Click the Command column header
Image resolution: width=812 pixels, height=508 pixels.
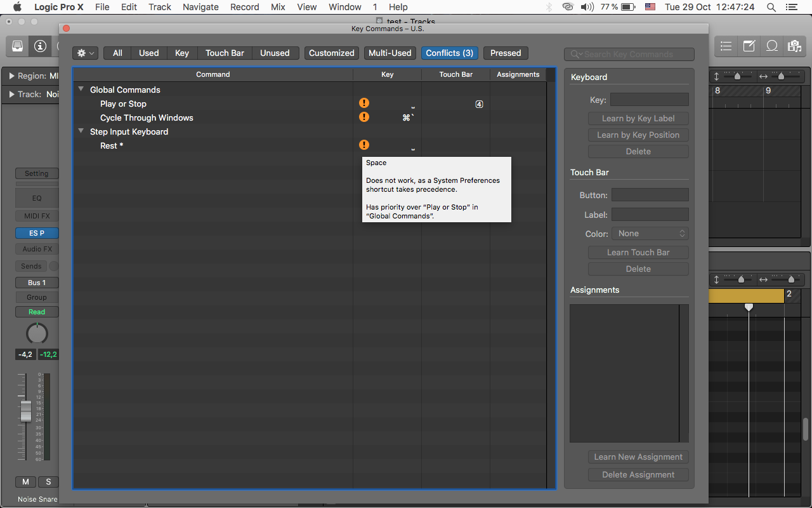[x=213, y=74]
